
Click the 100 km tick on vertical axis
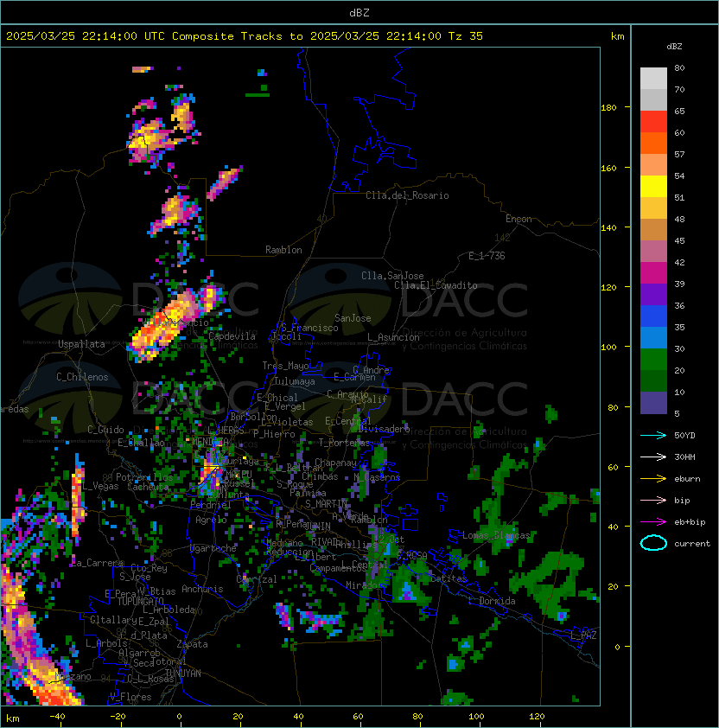[608, 347]
